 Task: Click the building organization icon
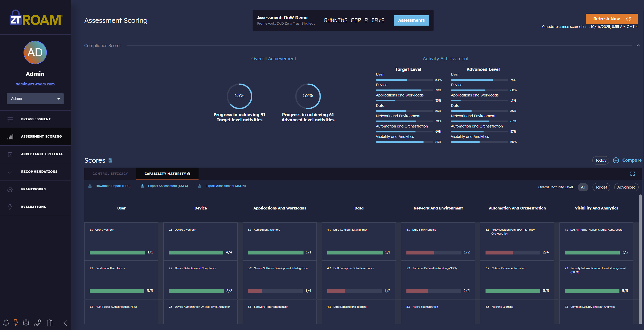click(50, 323)
